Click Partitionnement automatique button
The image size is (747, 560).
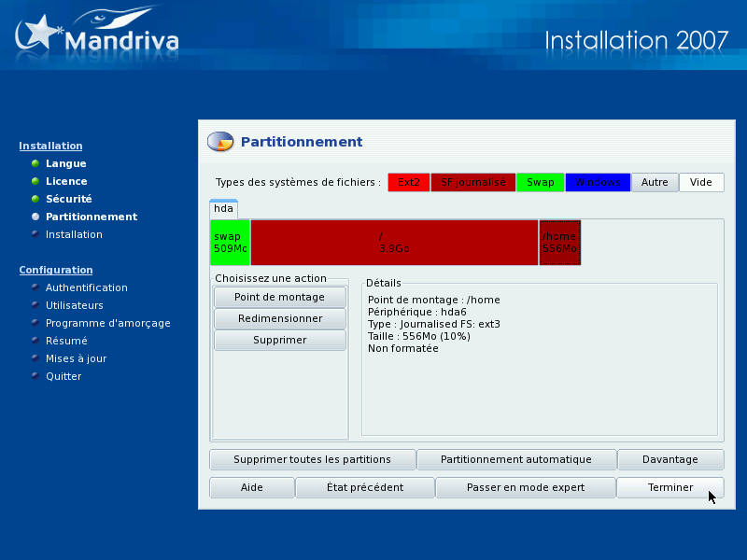(516, 459)
